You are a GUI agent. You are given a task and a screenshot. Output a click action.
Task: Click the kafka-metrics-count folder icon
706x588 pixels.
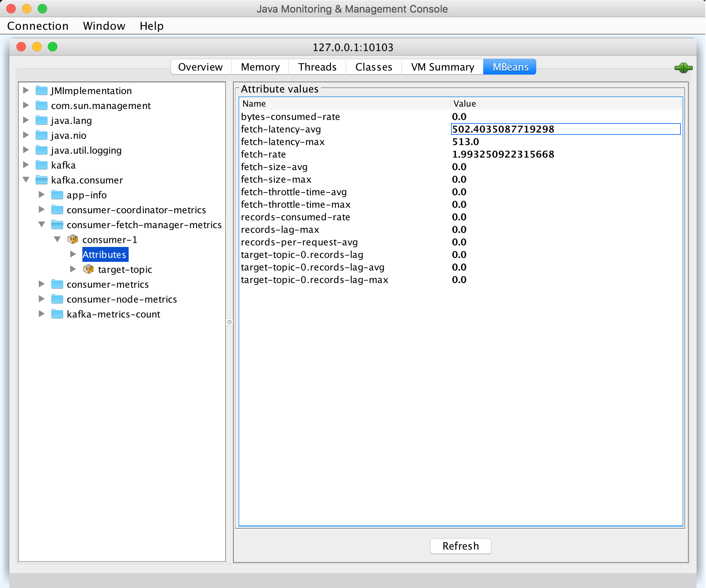(x=57, y=314)
